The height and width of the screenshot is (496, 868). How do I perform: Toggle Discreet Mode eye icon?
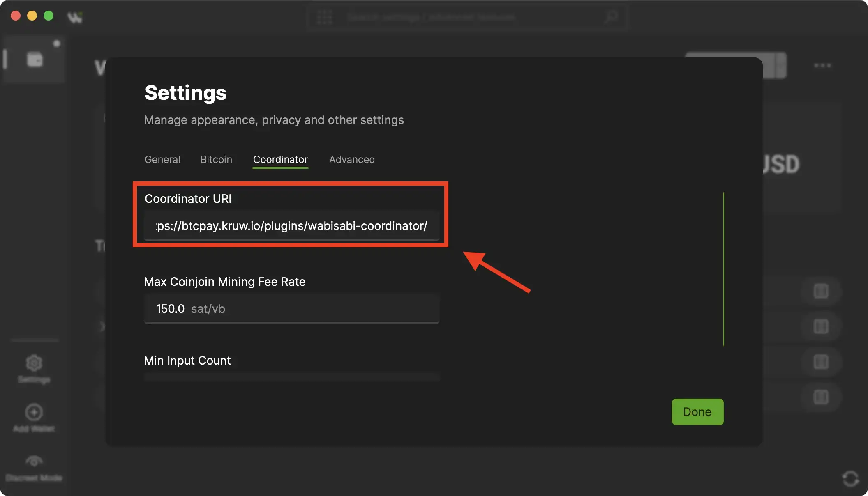(34, 461)
